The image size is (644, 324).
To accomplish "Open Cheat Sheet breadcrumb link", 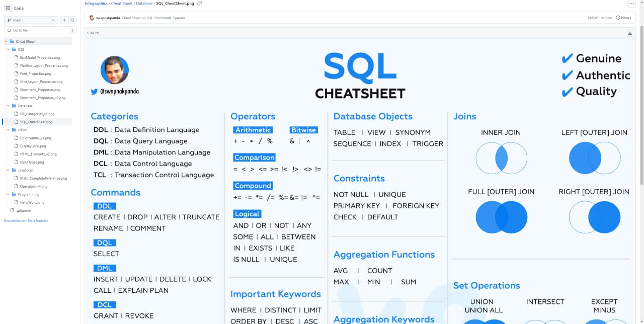I will [122, 4].
